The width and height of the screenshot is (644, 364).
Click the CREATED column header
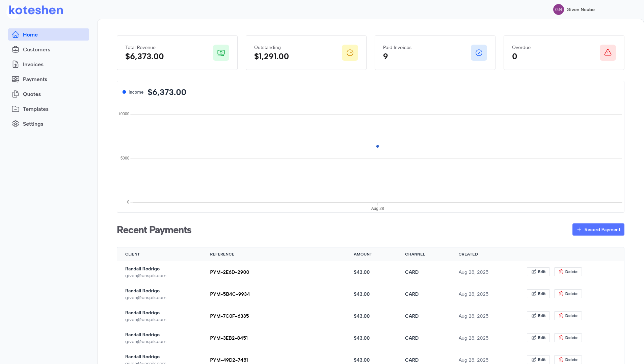click(468, 254)
